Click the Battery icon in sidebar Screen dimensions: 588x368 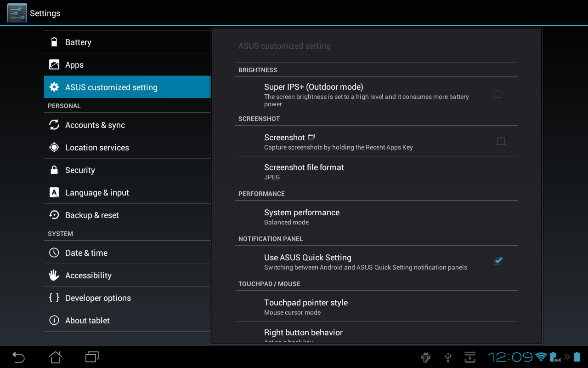click(x=54, y=42)
